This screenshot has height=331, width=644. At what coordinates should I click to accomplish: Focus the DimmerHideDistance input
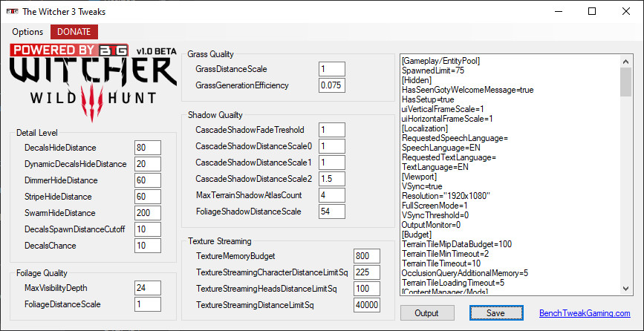[148, 180]
